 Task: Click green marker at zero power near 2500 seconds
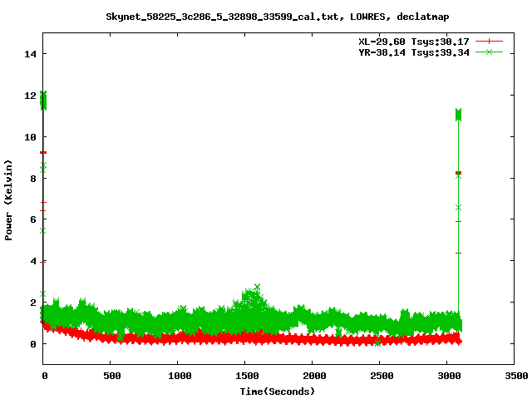click(377, 342)
